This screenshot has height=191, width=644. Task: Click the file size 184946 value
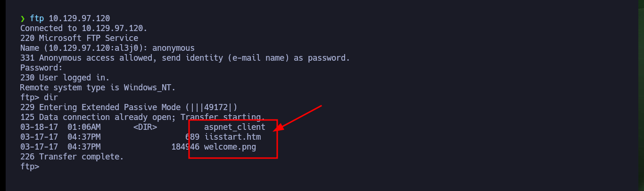coord(185,147)
